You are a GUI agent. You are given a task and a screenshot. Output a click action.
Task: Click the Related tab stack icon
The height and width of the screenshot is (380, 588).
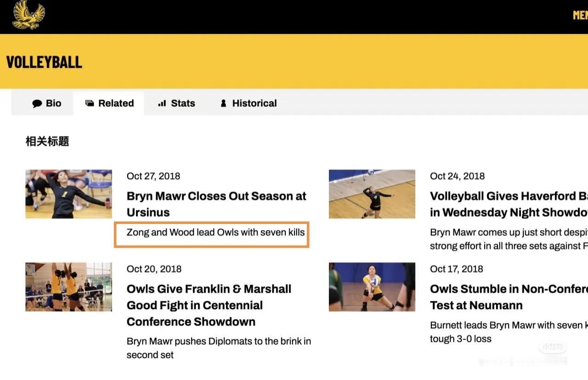90,103
